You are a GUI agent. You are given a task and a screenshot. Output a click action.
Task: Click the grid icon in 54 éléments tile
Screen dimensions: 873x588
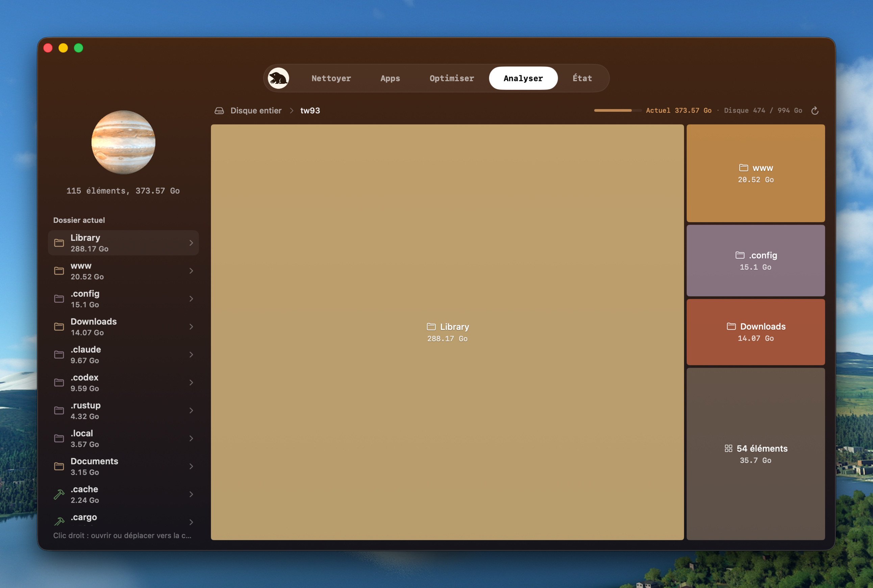(x=728, y=449)
